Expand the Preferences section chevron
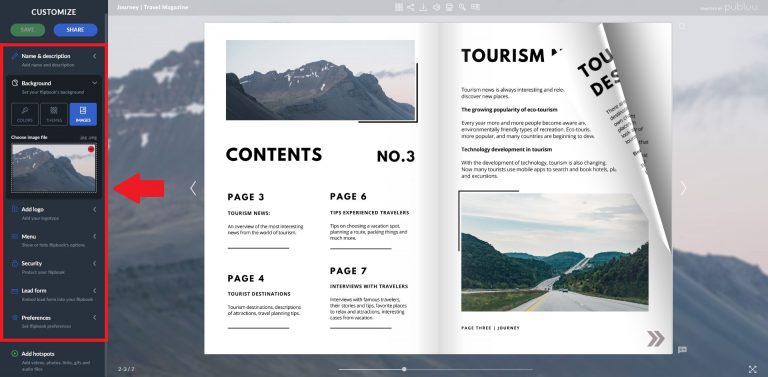This screenshot has width=768, height=377. [95, 318]
